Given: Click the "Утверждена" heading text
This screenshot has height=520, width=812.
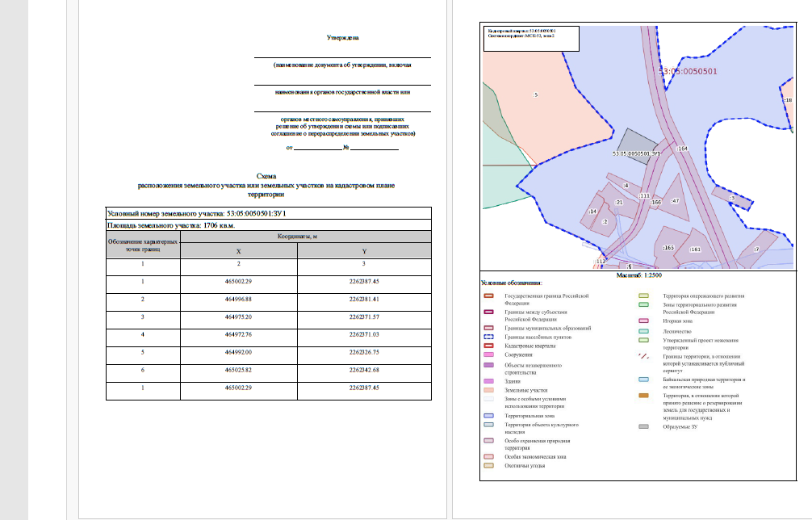Looking at the screenshot, I should (x=342, y=38).
